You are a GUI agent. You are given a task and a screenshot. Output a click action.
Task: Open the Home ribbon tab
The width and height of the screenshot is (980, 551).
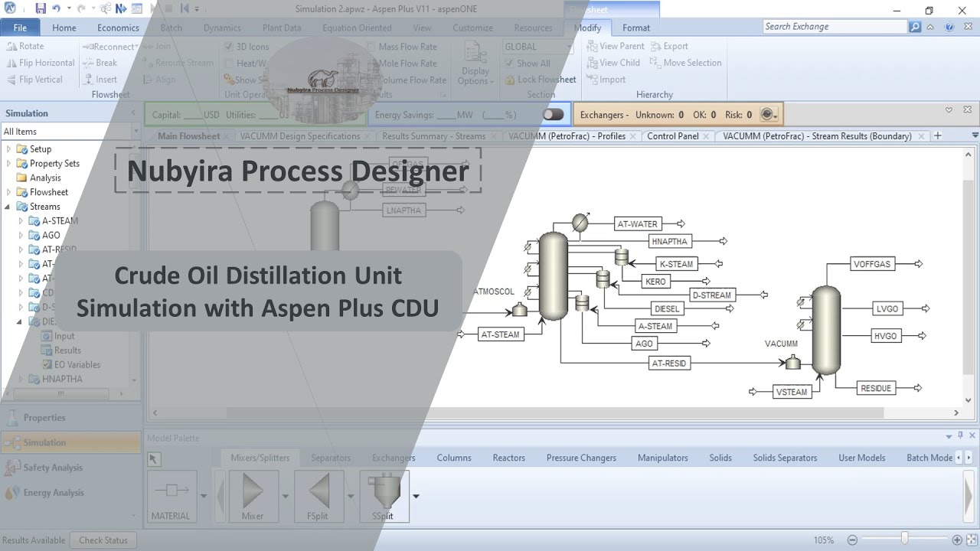(64, 28)
